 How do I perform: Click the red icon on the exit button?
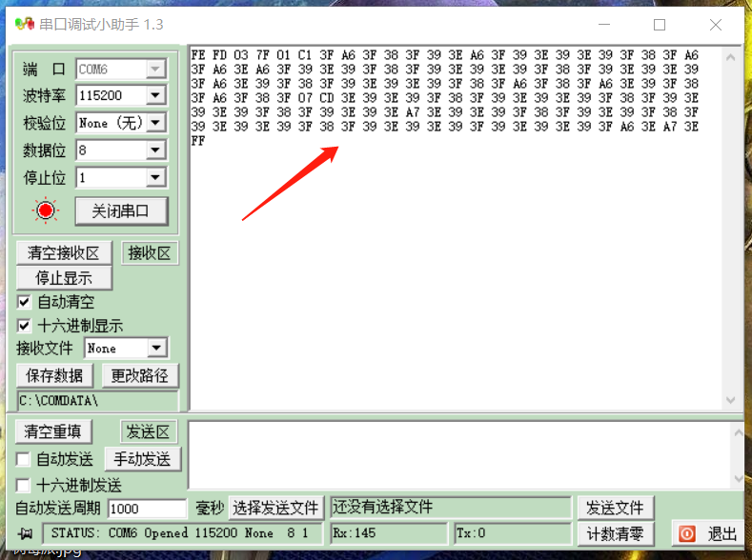[687, 533]
